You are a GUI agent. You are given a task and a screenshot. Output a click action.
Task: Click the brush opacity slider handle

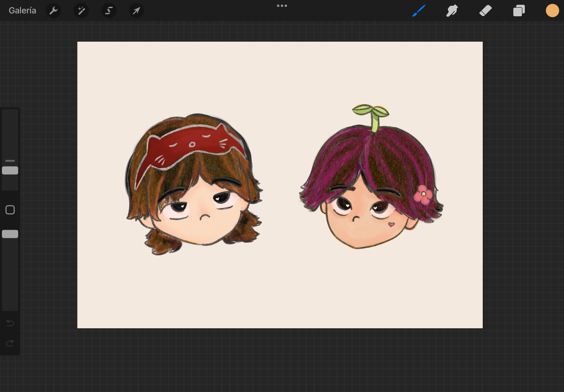tap(10, 234)
